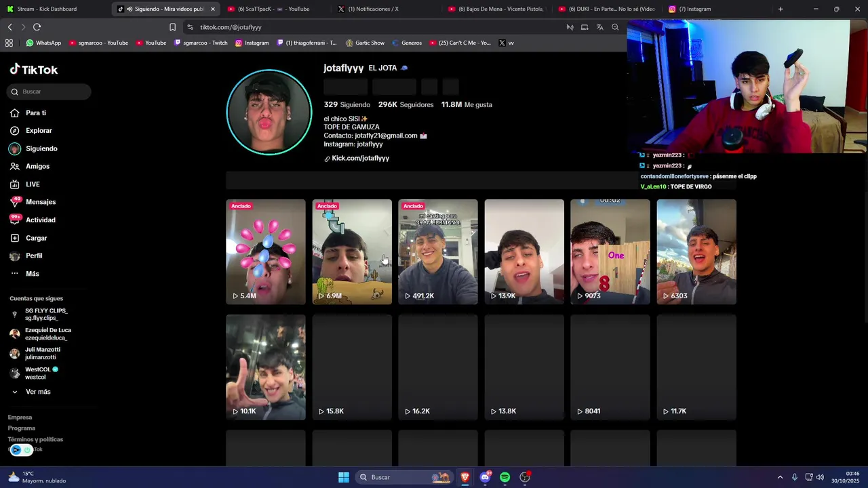Toggle the green power button overlay
The height and width of the screenshot is (488, 868).
click(x=28, y=450)
